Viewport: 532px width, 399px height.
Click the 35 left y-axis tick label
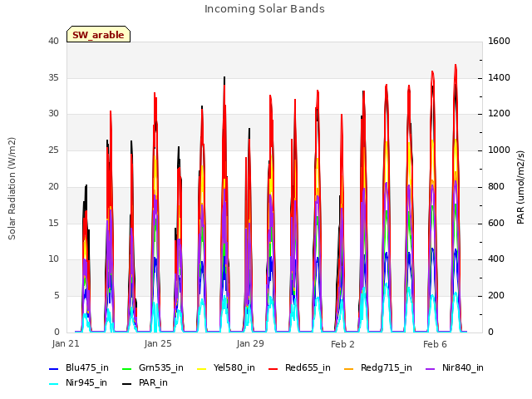coord(53,77)
